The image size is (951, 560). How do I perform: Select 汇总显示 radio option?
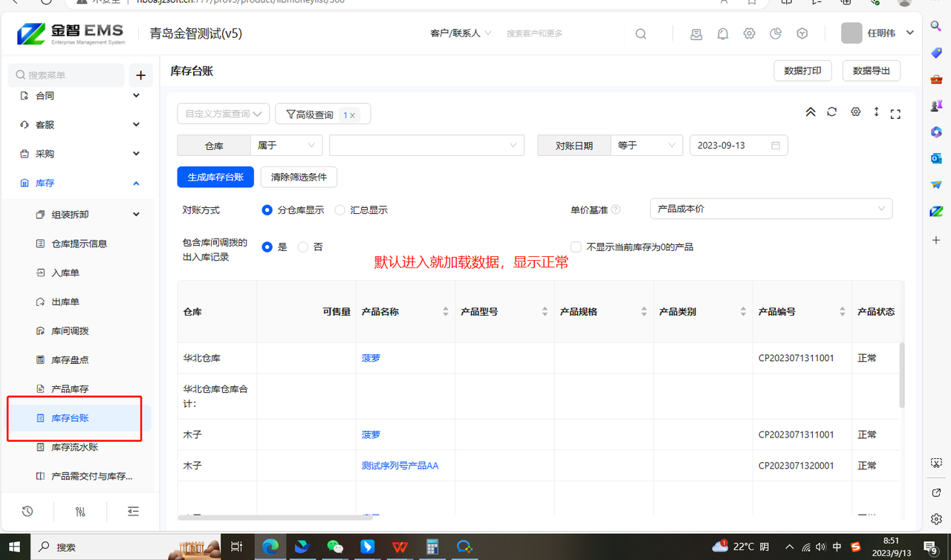(x=340, y=210)
